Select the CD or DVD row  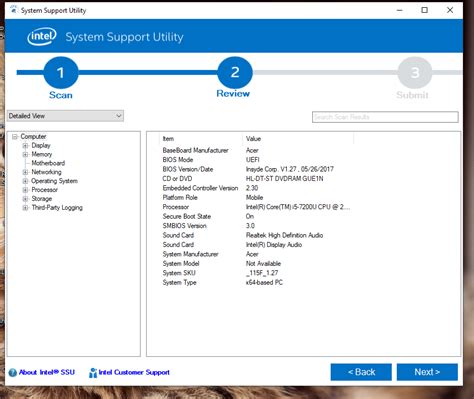(257, 179)
